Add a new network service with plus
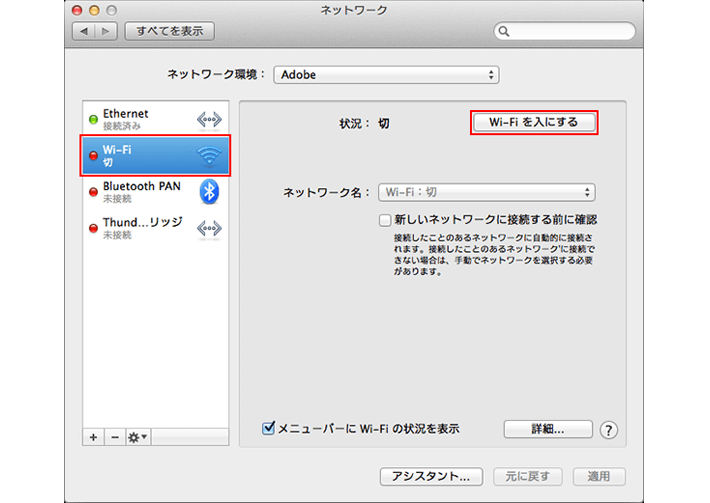 click(x=94, y=437)
